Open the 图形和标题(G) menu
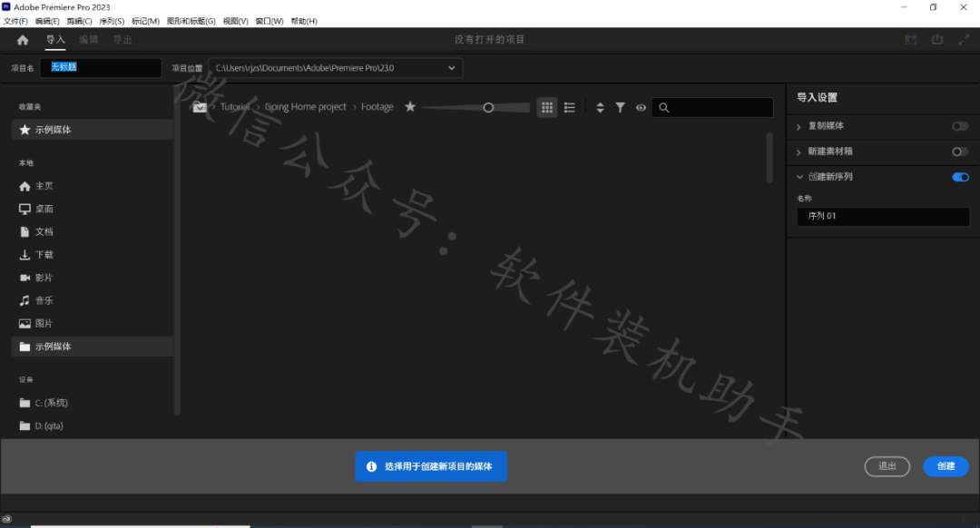Image resolution: width=980 pixels, height=528 pixels. point(191,21)
